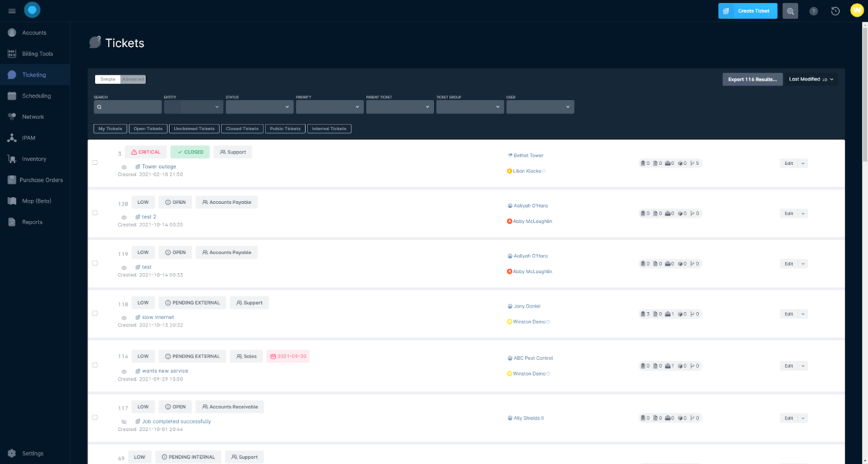Click inside the Search input field
The height and width of the screenshot is (464, 868).
(x=127, y=106)
